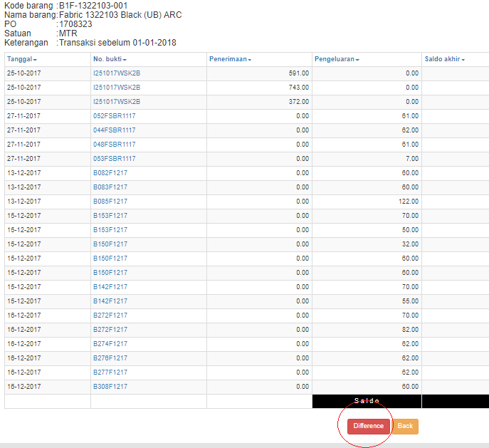The image size is (489, 448).
Task: Open B272F1217 link in the 82.00 row
Action: (x=110, y=330)
